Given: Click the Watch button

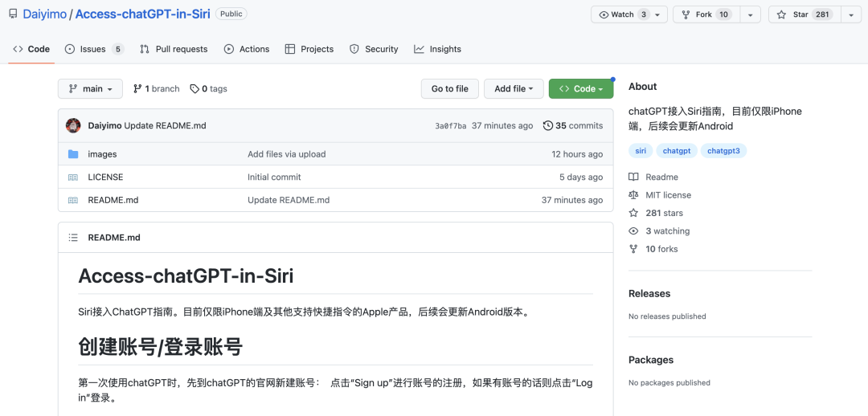Looking at the screenshot, I should coord(628,14).
